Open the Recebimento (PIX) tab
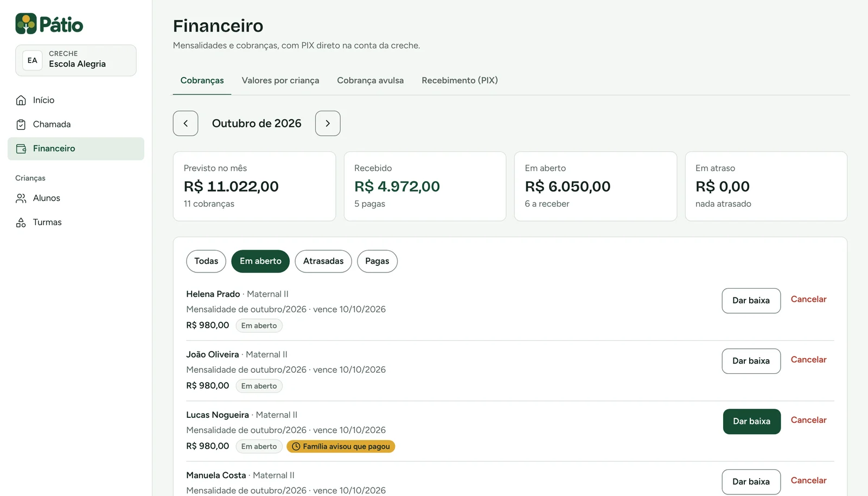 click(459, 80)
